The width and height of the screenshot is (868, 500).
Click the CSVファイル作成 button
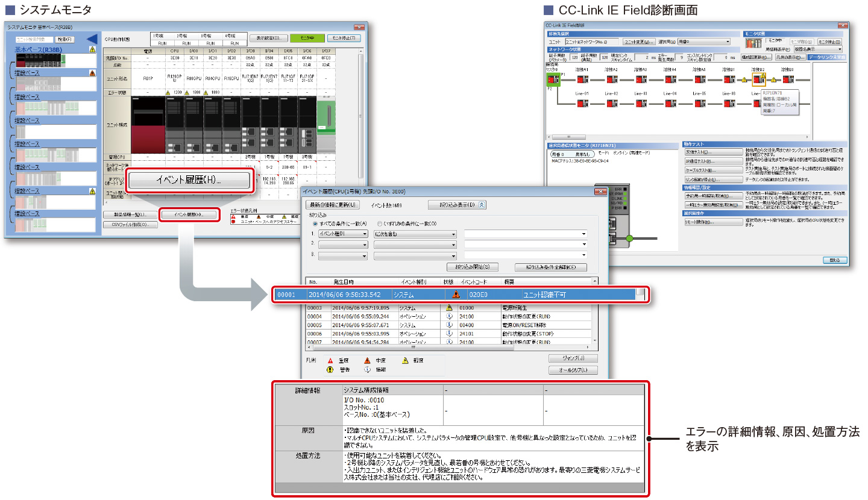click(130, 225)
